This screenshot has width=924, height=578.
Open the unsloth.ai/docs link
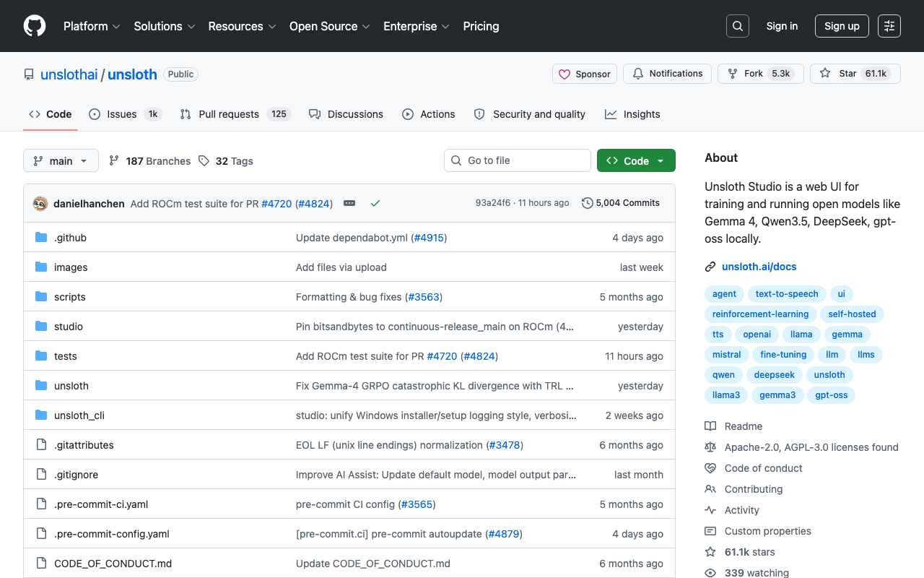pyautogui.click(x=759, y=267)
